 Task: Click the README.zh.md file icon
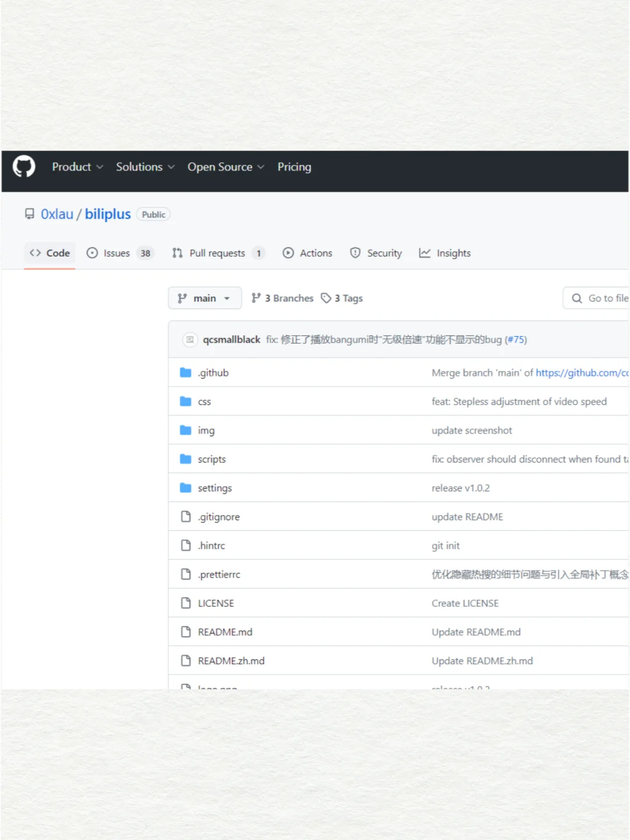pos(185,660)
